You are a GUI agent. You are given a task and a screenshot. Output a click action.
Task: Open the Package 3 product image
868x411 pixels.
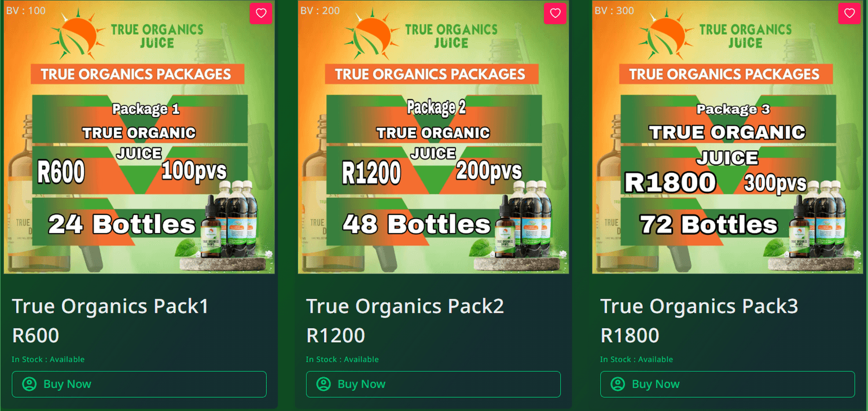[x=727, y=137]
